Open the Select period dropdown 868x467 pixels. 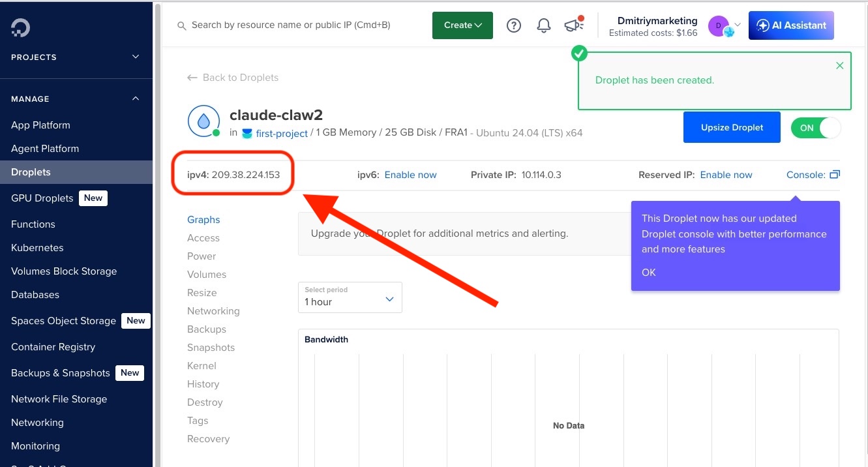tap(350, 297)
